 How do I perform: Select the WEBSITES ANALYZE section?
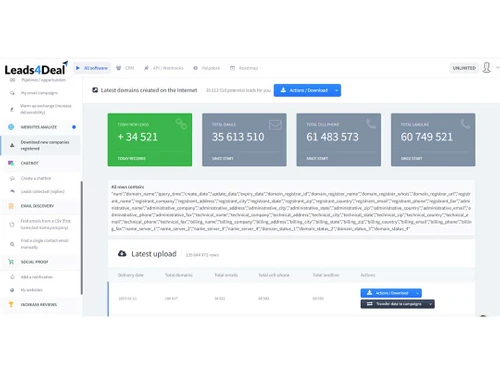(x=39, y=127)
